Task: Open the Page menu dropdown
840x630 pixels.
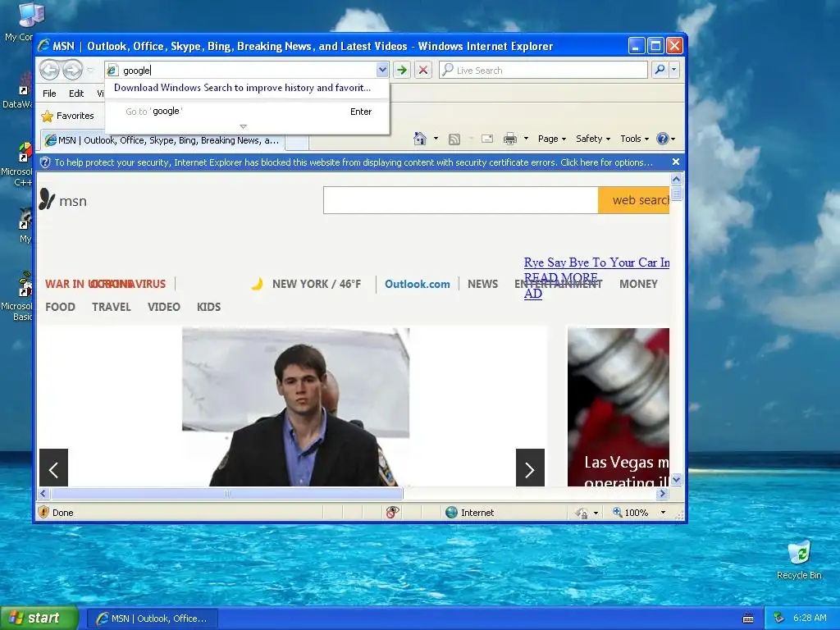Action: click(552, 139)
